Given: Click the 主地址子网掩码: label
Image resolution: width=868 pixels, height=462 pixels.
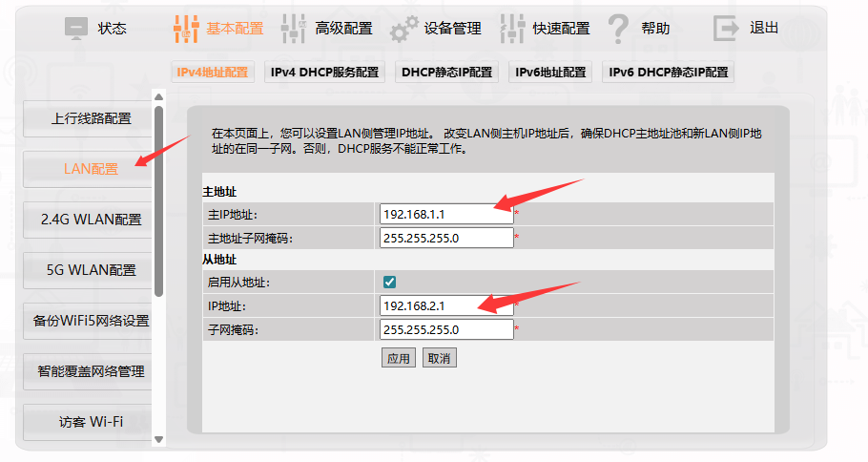Looking at the screenshot, I should click(x=250, y=239).
